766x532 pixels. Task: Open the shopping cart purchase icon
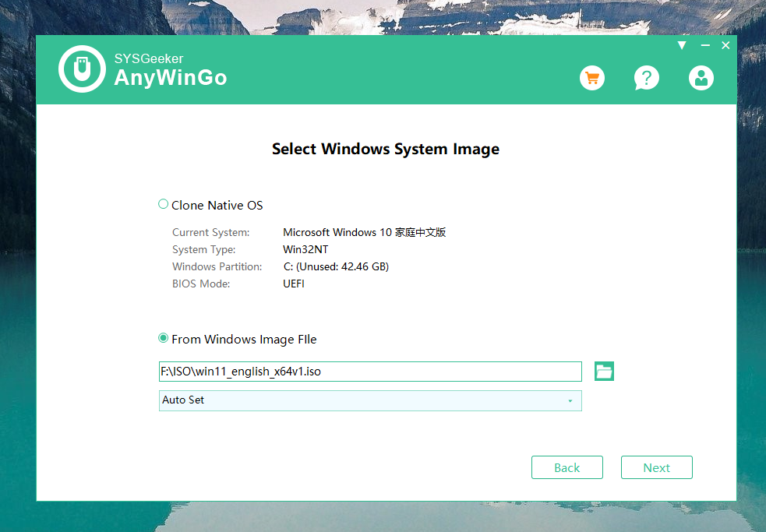point(592,78)
